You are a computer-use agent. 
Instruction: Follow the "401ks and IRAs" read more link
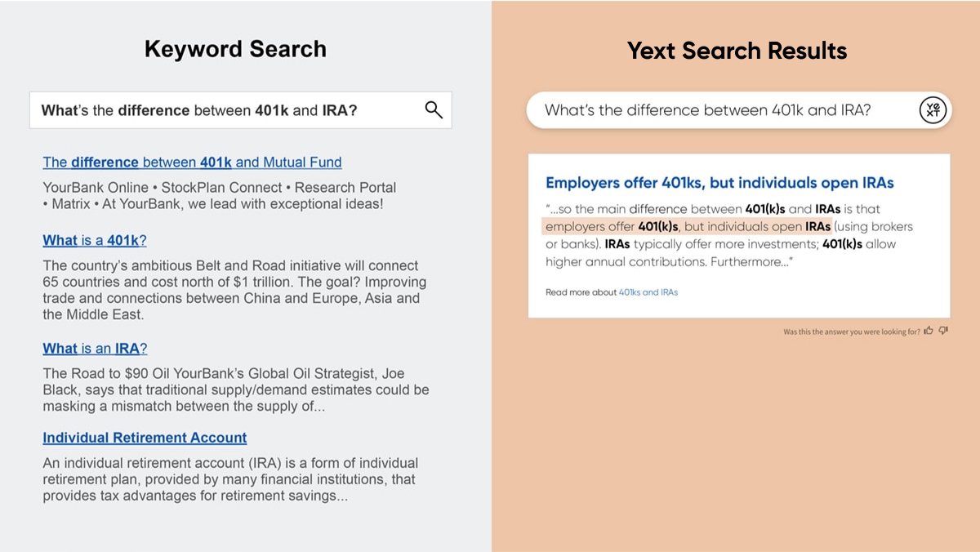[648, 292]
